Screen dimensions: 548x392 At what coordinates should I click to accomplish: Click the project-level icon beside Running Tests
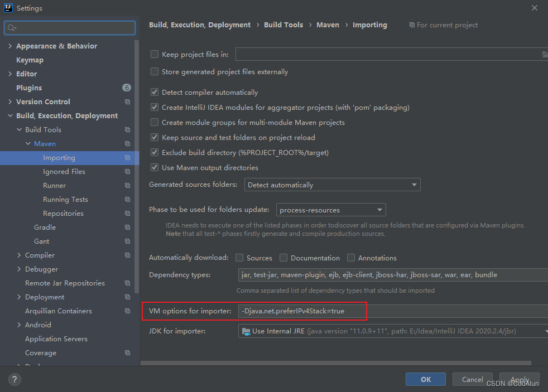click(x=128, y=200)
